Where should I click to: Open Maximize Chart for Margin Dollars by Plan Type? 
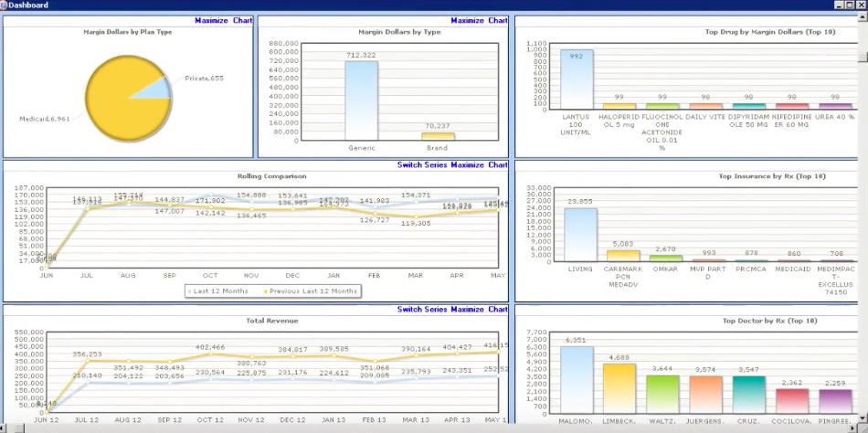click(x=224, y=20)
